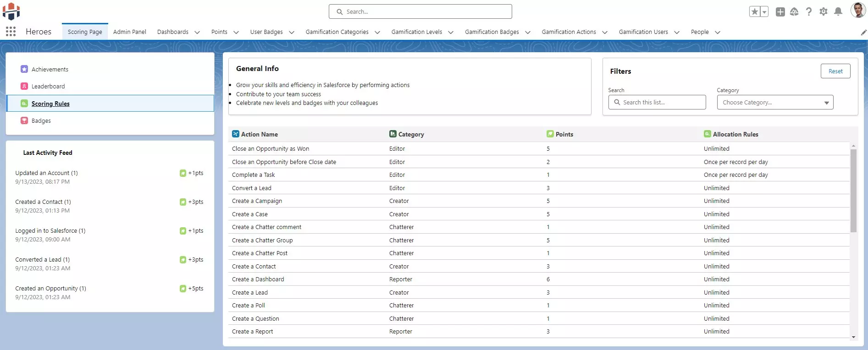868x350 pixels.
Task: Switch to the Scoring Page tab
Action: tap(85, 32)
